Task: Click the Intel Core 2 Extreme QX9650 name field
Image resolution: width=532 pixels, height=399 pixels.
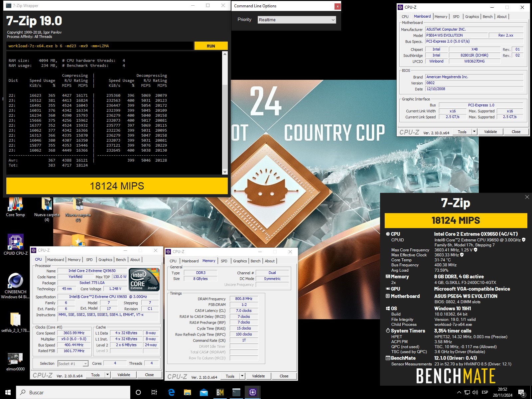Action: [x=92, y=271]
